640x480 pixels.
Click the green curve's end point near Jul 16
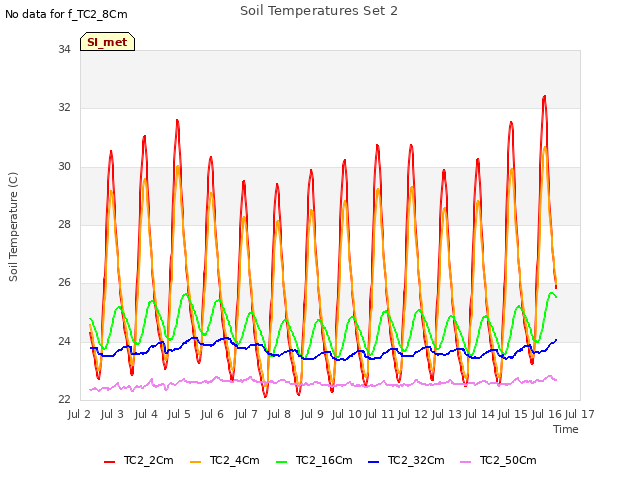click(x=556, y=297)
